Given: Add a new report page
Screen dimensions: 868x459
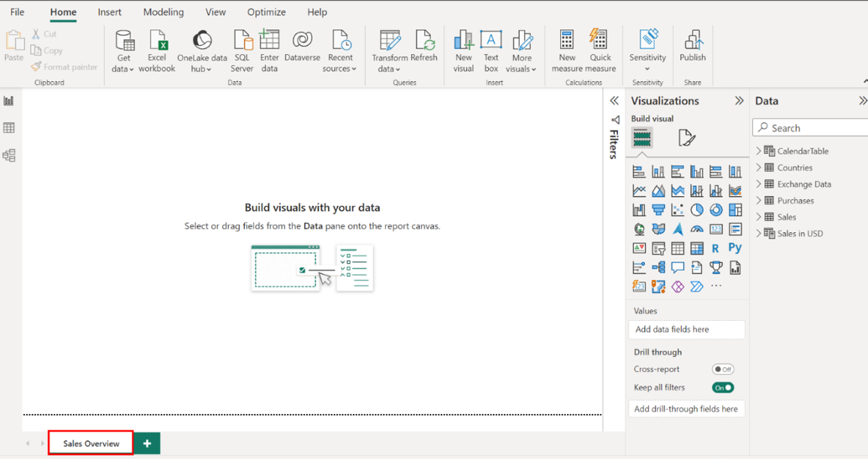Looking at the screenshot, I should pos(147,443).
